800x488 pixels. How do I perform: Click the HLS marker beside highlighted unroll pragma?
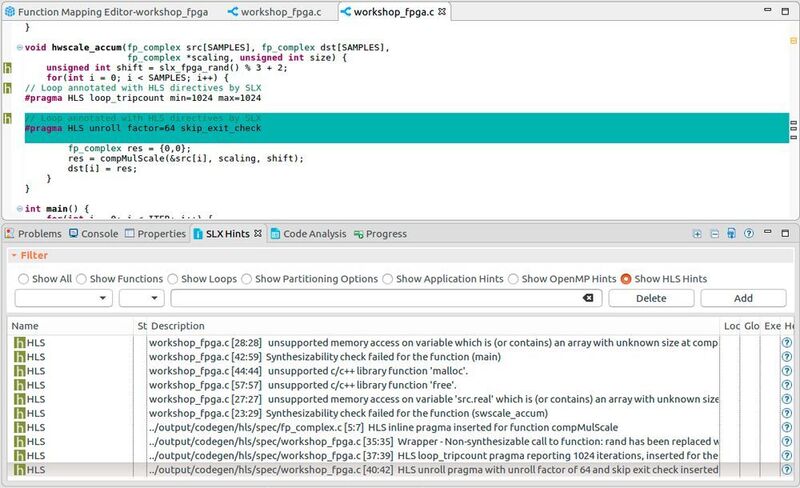coord(7,118)
